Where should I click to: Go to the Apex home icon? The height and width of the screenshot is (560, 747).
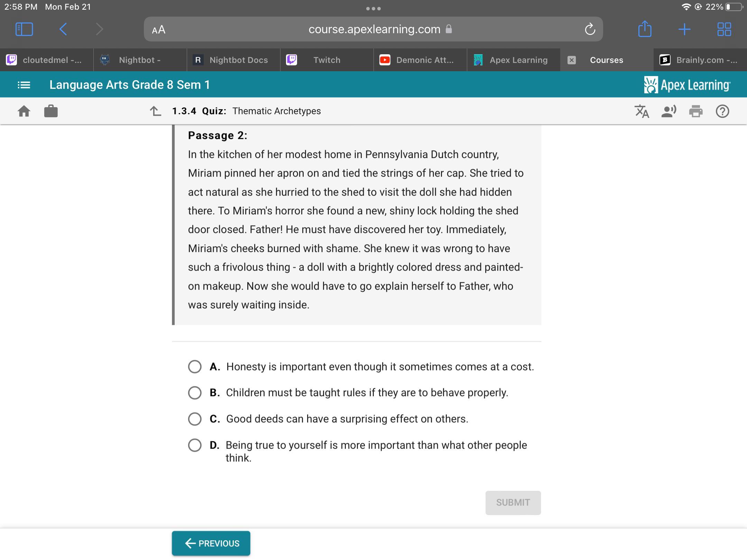(24, 111)
